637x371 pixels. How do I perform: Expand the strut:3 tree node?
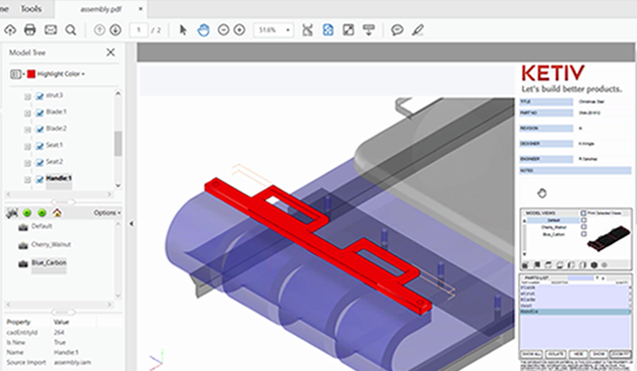point(27,97)
